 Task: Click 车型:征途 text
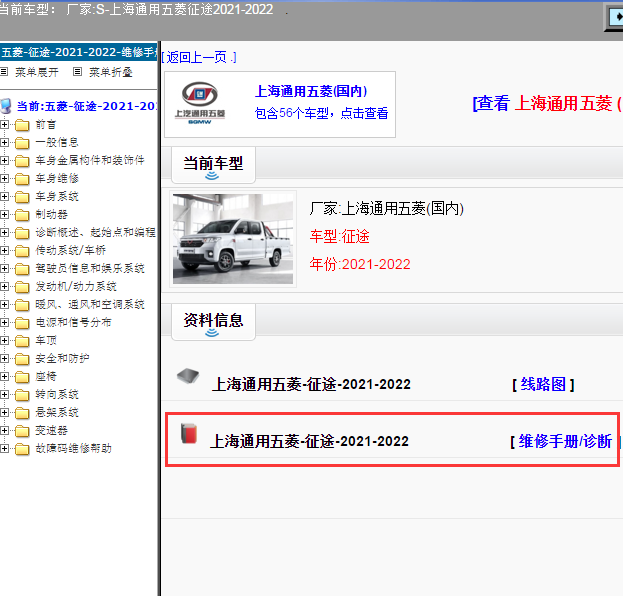[x=340, y=236]
